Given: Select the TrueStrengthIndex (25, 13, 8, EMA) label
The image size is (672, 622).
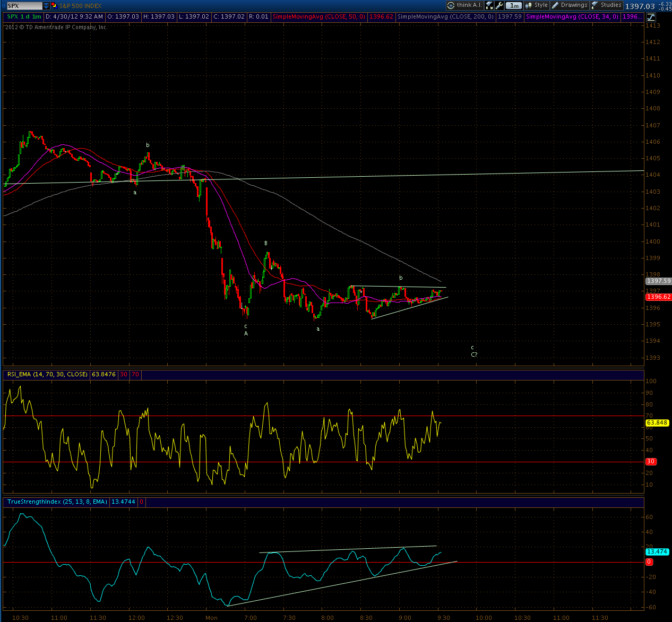Looking at the screenshot, I should tap(57, 502).
